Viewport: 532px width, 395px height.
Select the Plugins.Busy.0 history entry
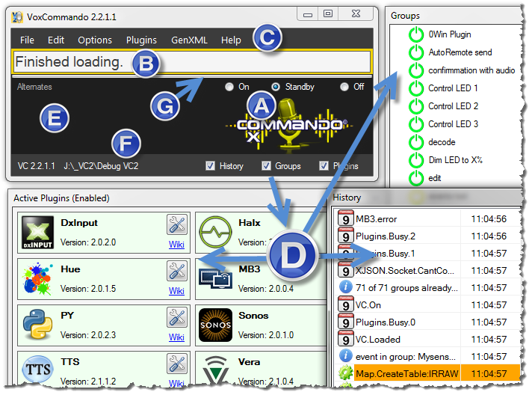tap(386, 322)
